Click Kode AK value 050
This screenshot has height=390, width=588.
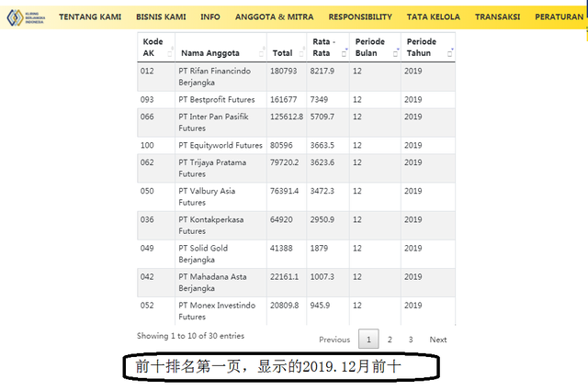coord(147,191)
